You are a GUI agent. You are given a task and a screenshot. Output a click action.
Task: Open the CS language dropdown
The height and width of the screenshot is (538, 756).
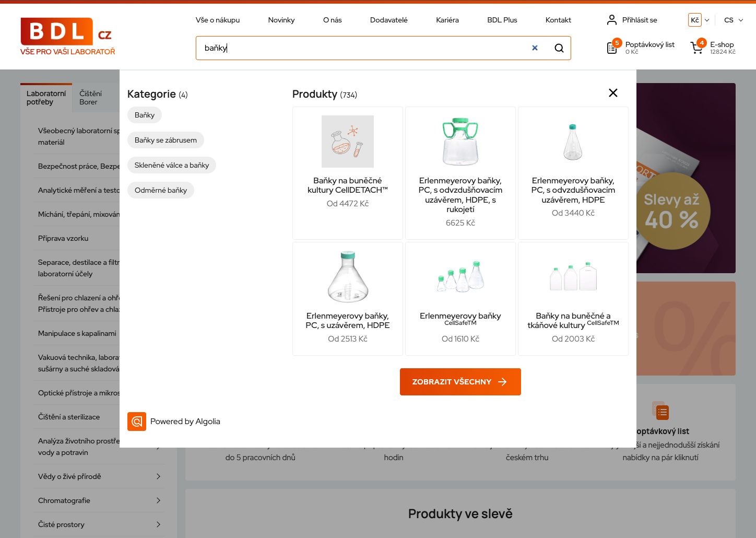tap(733, 20)
